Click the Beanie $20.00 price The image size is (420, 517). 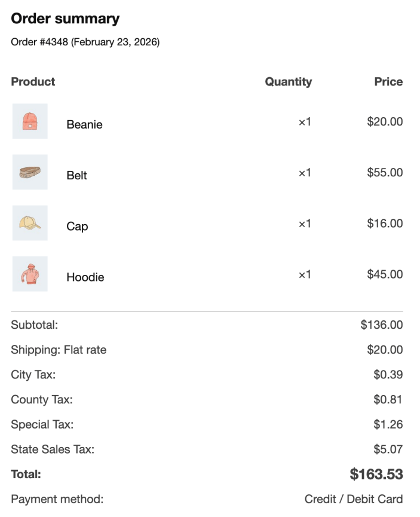(385, 121)
